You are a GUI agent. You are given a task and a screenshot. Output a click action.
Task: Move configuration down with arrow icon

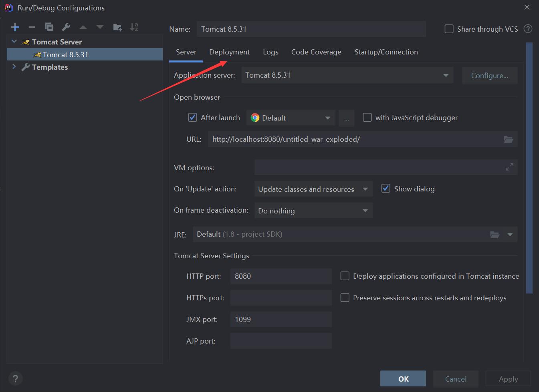coord(100,27)
